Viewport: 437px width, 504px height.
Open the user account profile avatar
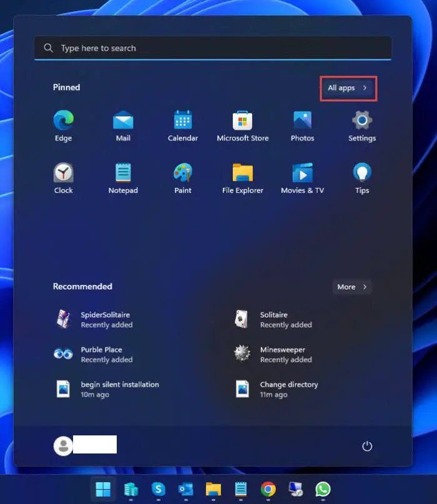click(63, 446)
